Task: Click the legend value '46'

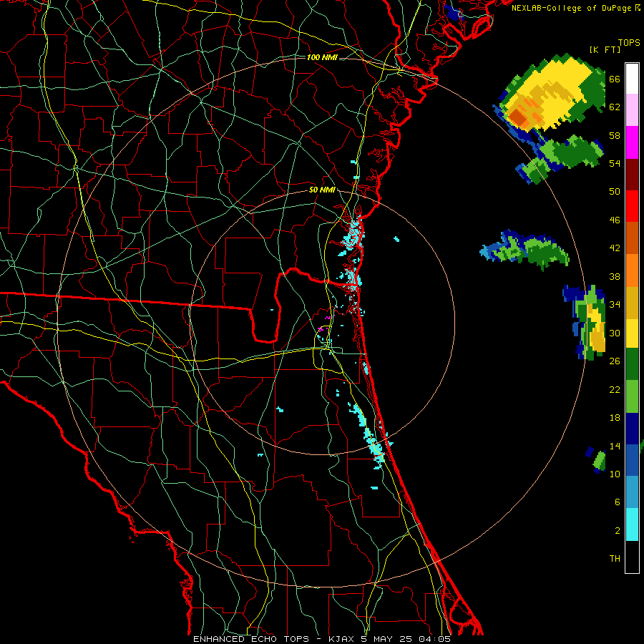Action: coord(615,220)
